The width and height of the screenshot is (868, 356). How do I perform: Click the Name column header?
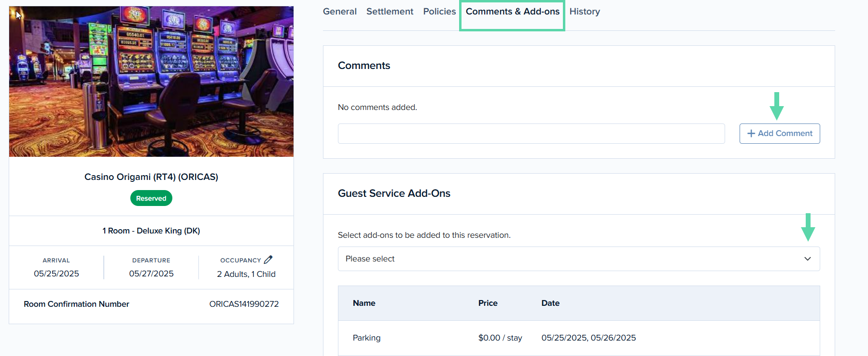[364, 303]
